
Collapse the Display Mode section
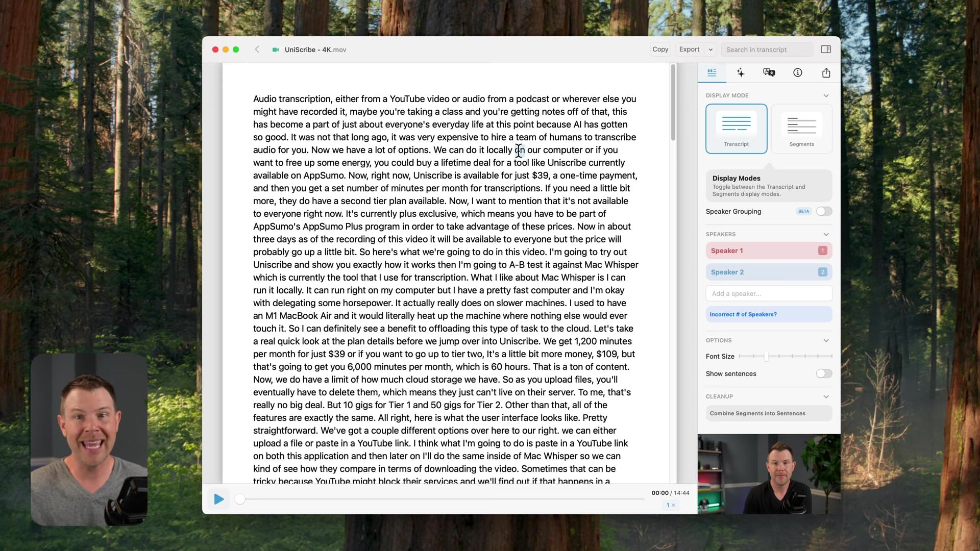(x=826, y=95)
